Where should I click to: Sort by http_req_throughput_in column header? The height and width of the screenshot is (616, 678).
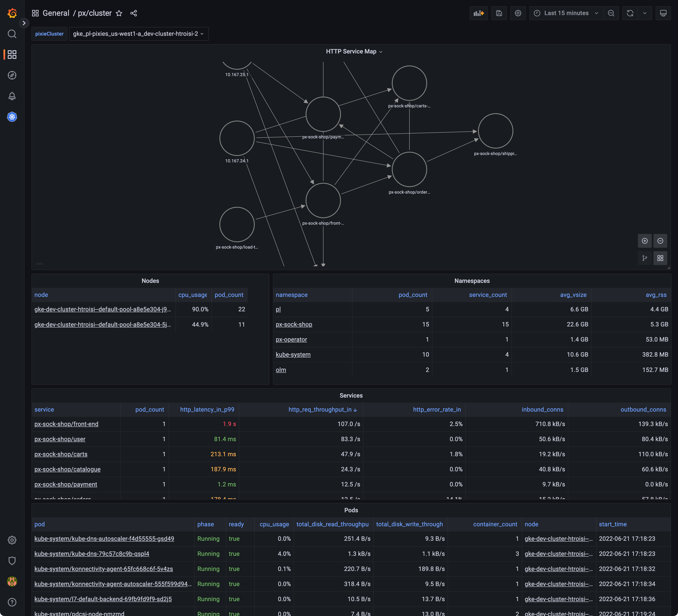[319, 409]
